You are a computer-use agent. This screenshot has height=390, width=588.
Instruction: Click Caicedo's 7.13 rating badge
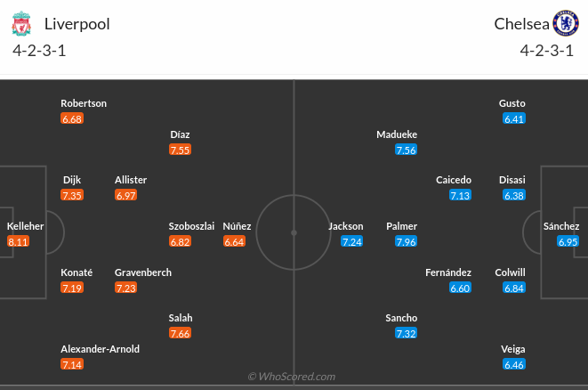[460, 195]
